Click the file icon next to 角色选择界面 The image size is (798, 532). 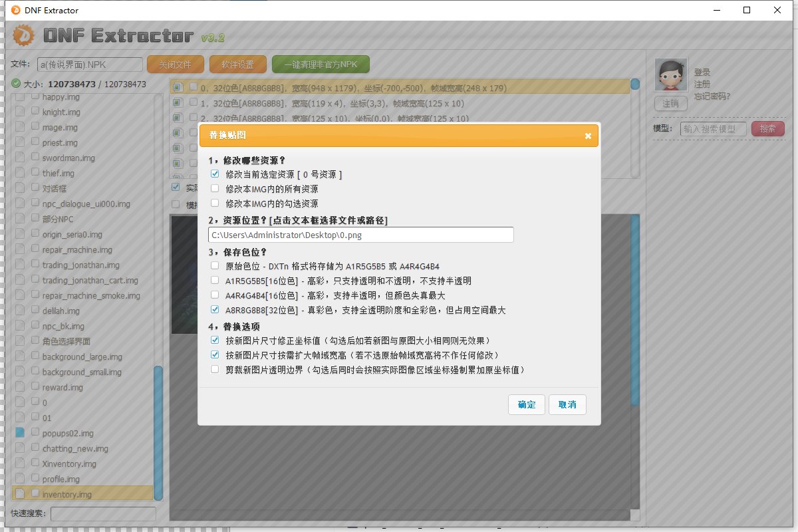click(x=20, y=341)
